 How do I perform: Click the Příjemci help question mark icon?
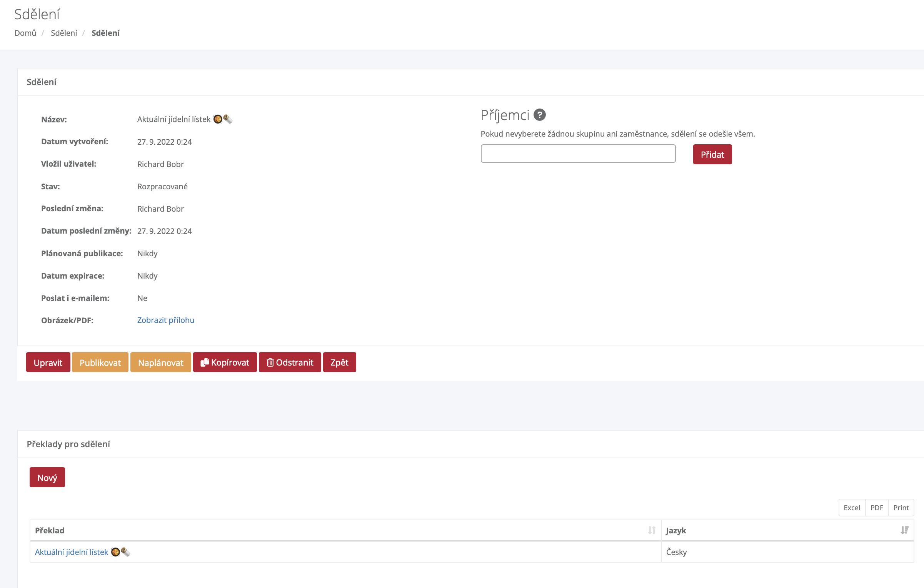coord(540,115)
